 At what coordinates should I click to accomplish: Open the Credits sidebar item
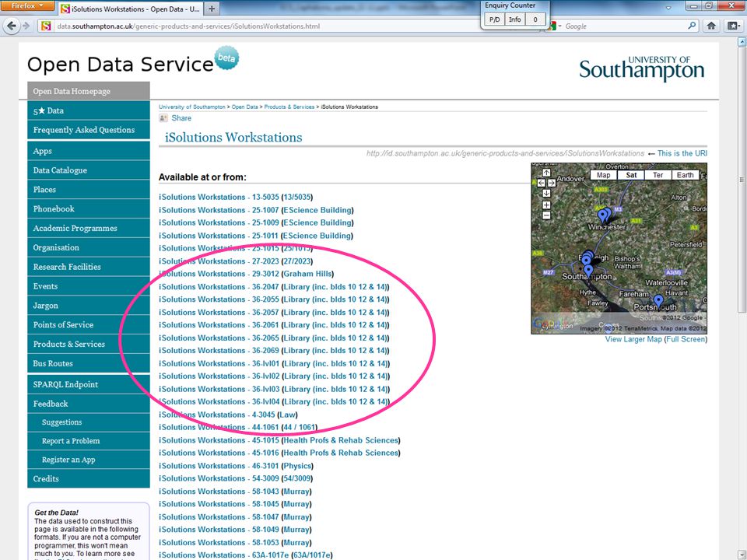(89, 478)
